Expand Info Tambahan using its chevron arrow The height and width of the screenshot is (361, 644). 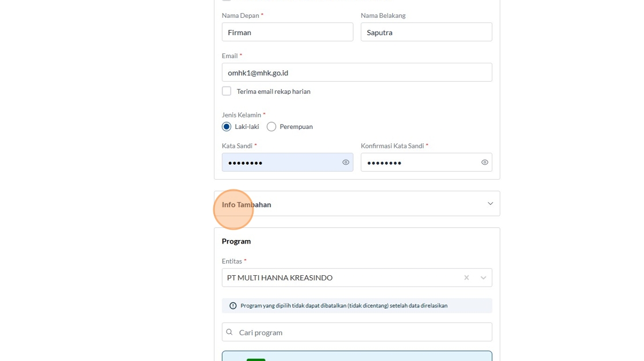tap(490, 204)
